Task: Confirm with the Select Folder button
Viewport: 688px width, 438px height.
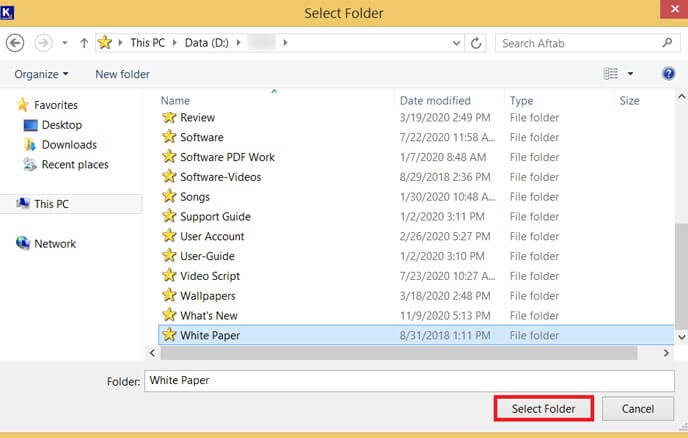Action: [544, 409]
